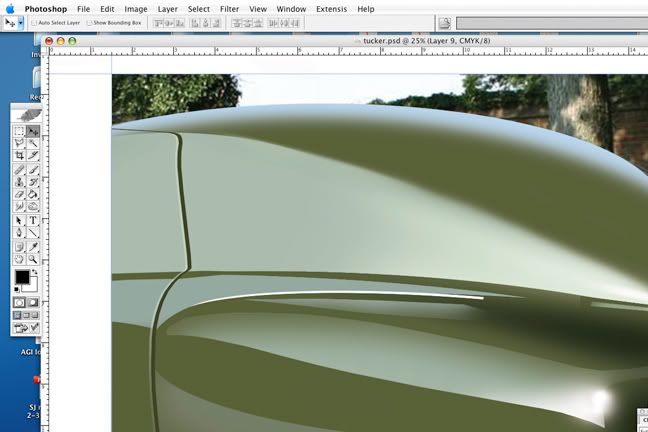This screenshot has height=432, width=648.
Task: Pick the Type tool
Action: 33,220
